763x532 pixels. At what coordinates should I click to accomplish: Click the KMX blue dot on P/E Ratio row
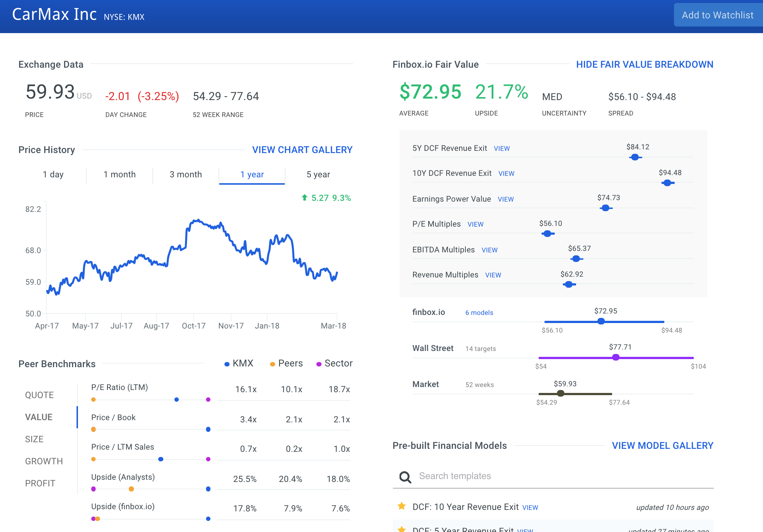(177, 400)
